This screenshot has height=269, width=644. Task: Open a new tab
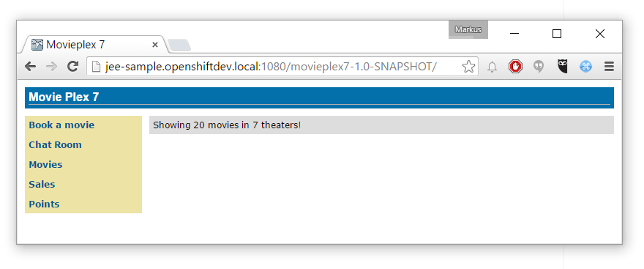point(179,45)
